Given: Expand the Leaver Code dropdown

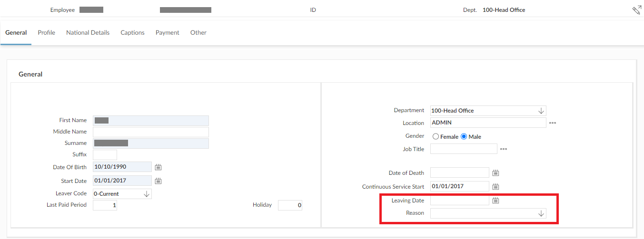Looking at the screenshot, I should (146, 194).
